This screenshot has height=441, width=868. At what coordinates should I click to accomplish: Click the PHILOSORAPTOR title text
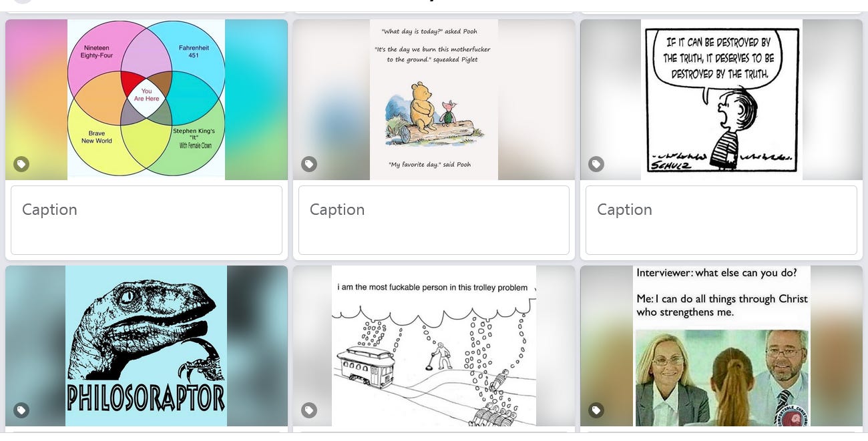click(146, 398)
